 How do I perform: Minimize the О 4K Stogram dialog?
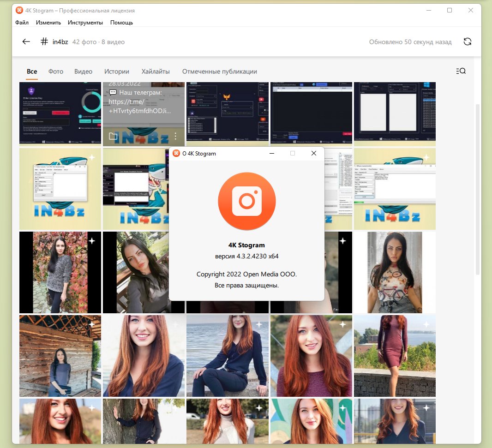click(x=272, y=153)
